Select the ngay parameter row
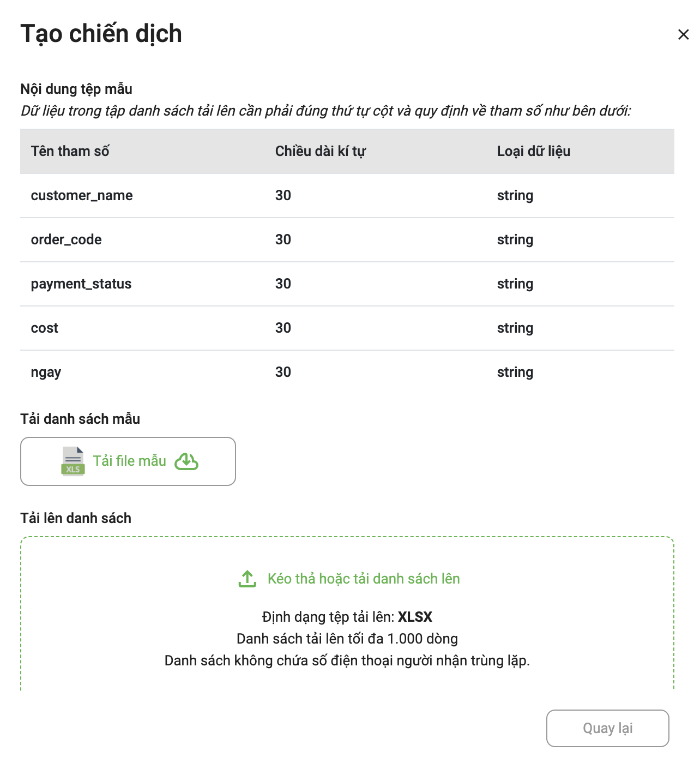Screen dimensions: 700x757 [x=347, y=373]
